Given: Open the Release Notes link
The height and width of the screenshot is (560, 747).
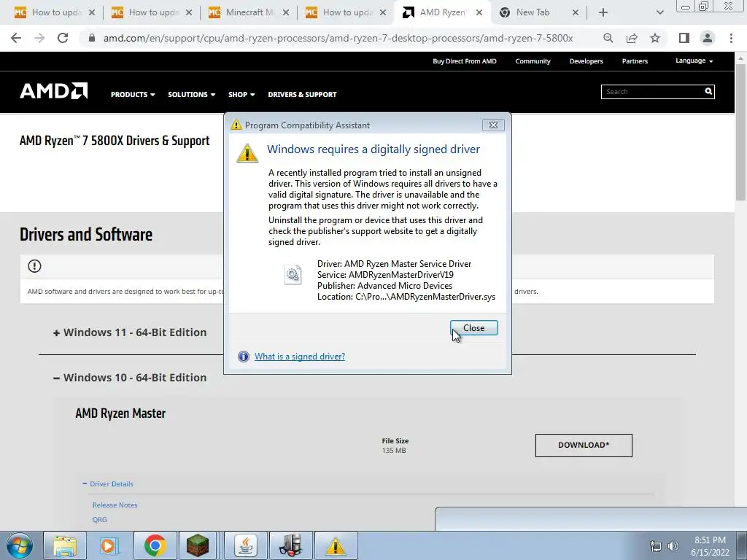Looking at the screenshot, I should click(115, 505).
